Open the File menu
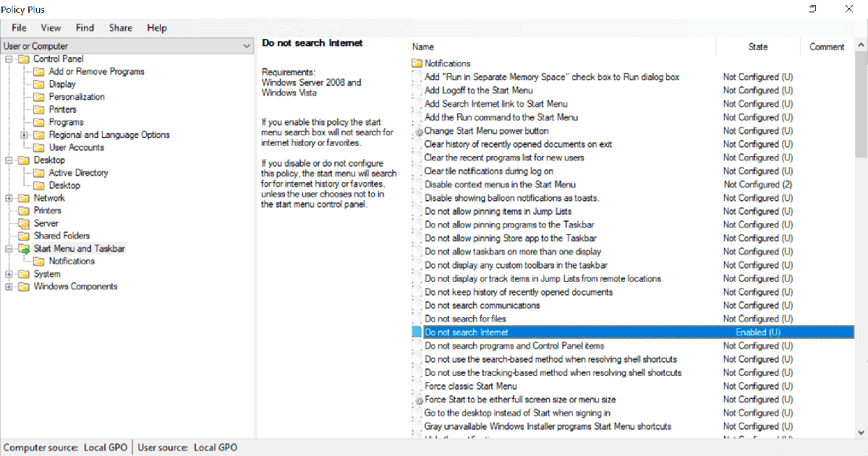 [x=19, y=27]
